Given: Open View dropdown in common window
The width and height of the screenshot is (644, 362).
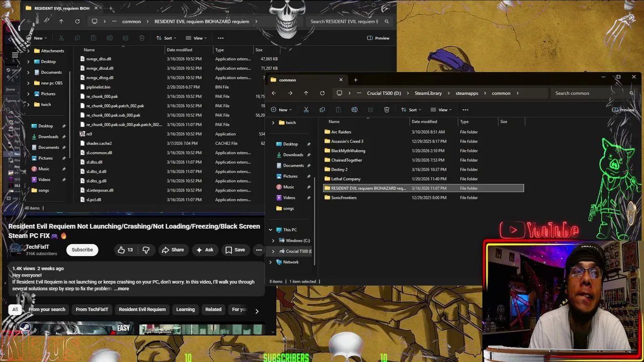Looking at the screenshot, I should [442, 110].
